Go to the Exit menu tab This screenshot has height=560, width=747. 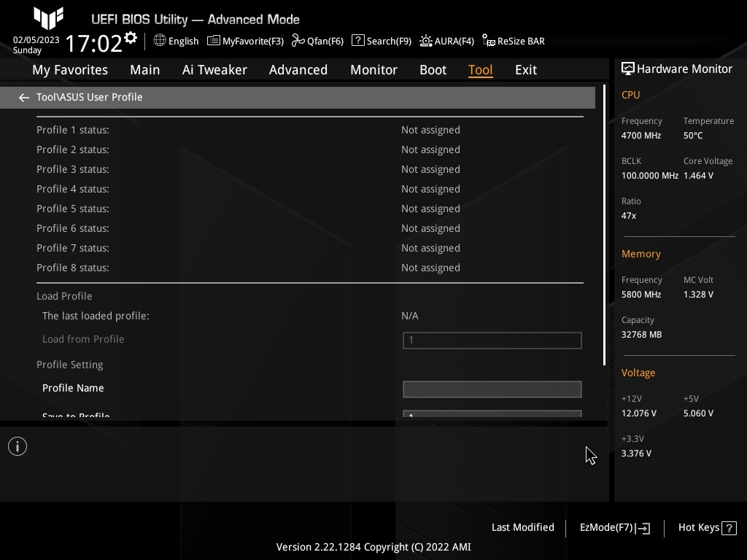(525, 70)
